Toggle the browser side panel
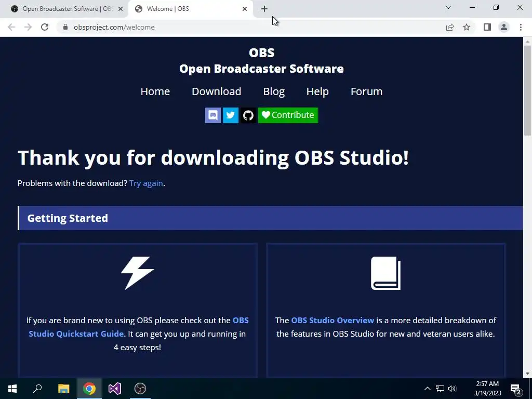 (487, 27)
